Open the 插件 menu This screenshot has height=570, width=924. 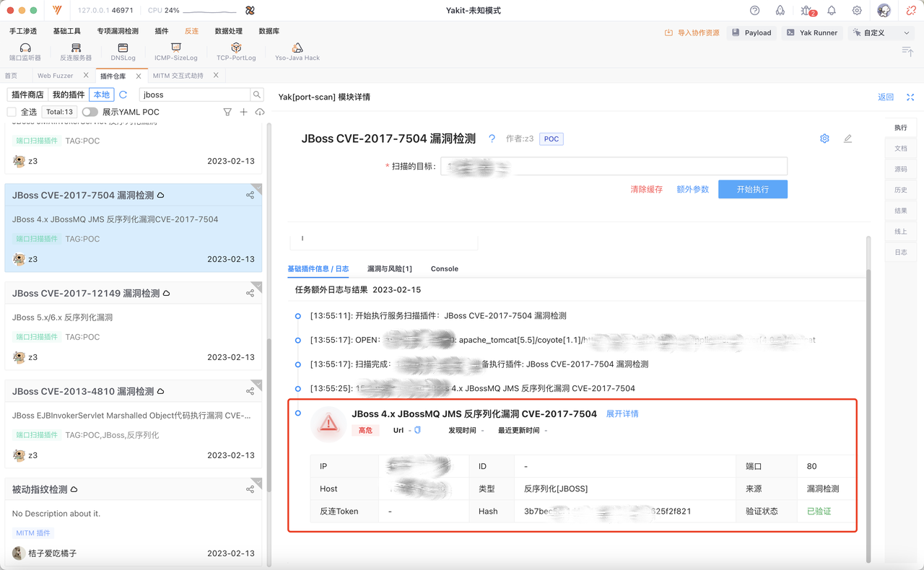coord(162,31)
